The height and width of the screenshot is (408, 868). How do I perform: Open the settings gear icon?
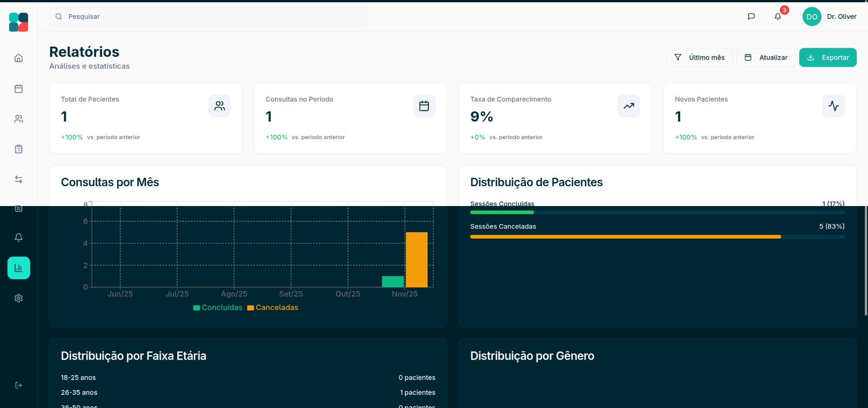pyautogui.click(x=19, y=298)
